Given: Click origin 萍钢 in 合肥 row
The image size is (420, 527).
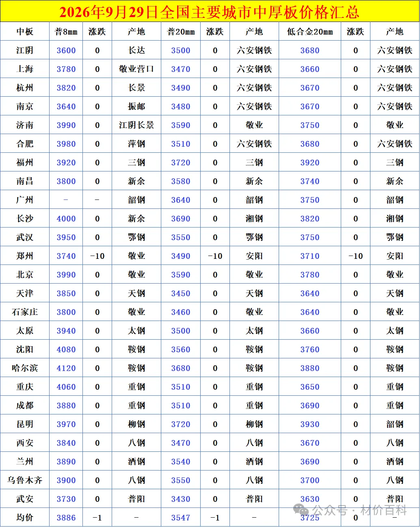Looking at the screenshot, I should (x=136, y=144).
